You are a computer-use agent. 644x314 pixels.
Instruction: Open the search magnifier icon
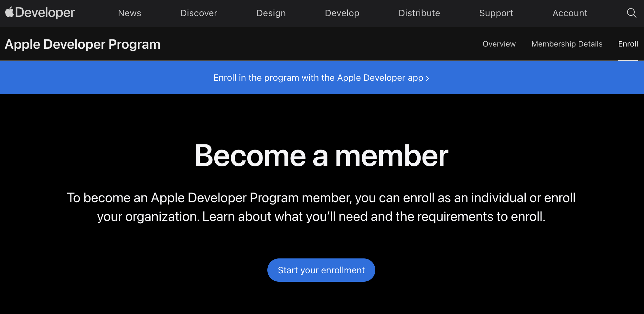tap(631, 13)
